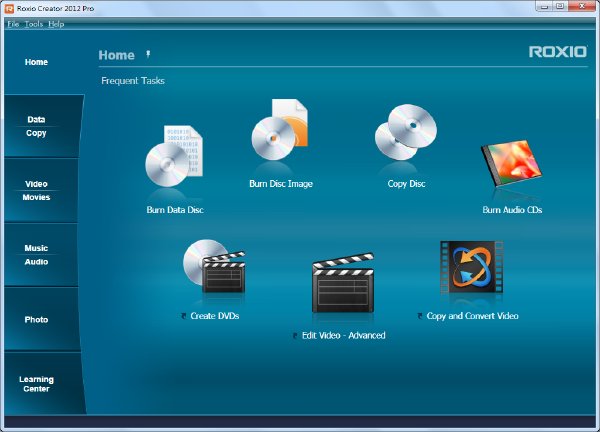The height and width of the screenshot is (432, 600).
Task: Open the Help menu
Action: click(x=56, y=24)
